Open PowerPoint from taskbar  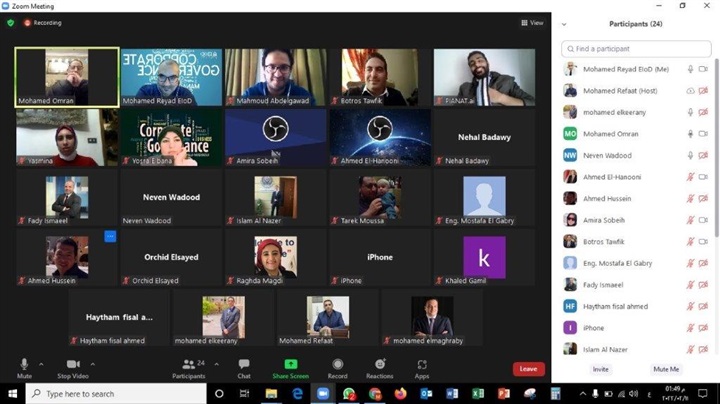click(504, 394)
